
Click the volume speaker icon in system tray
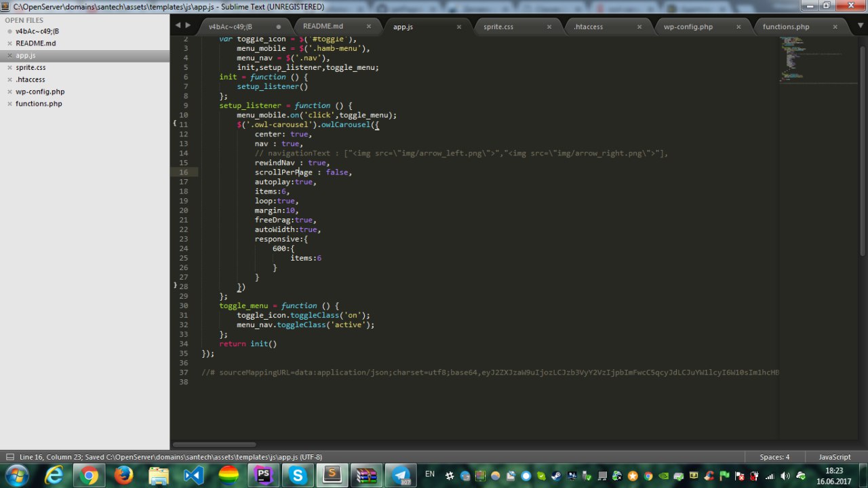[785, 476]
